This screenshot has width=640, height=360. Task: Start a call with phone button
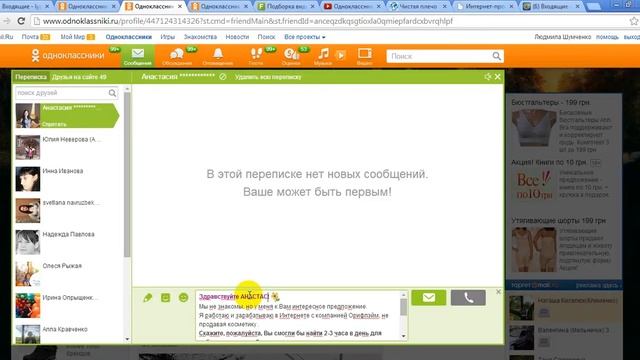pos(468,298)
